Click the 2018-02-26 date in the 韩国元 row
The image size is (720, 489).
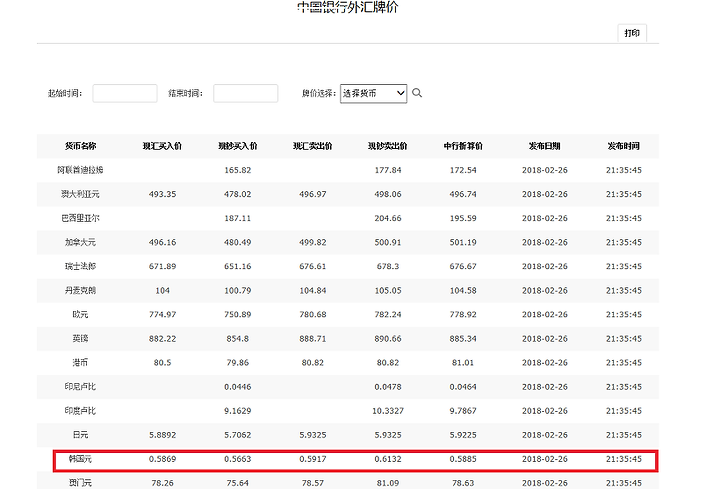point(545,459)
